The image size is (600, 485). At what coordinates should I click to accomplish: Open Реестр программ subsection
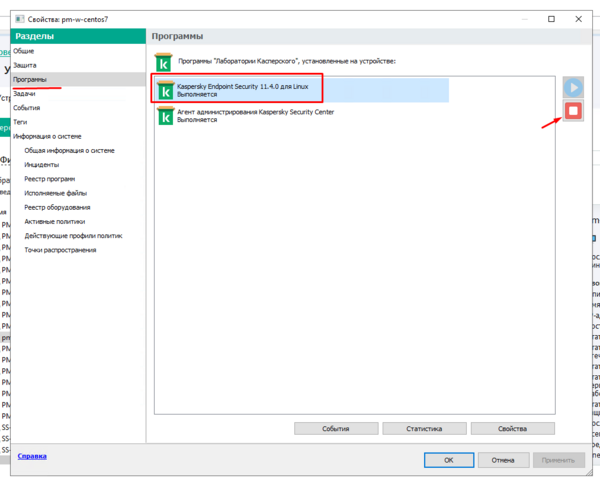50,179
